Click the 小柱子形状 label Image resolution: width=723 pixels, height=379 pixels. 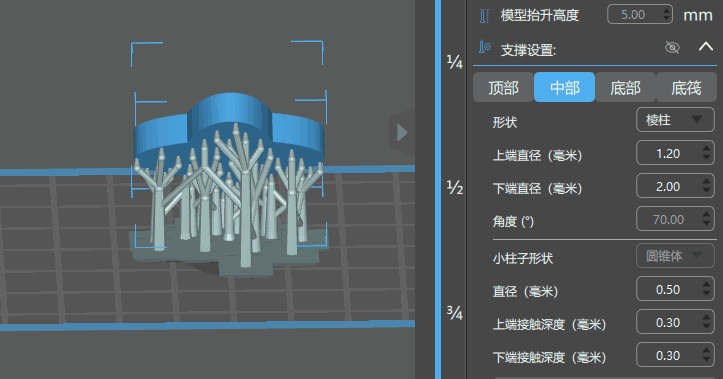click(522, 258)
